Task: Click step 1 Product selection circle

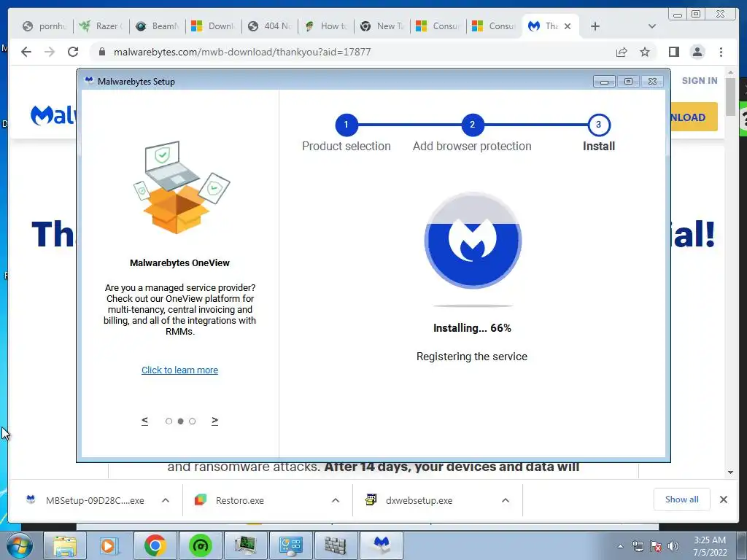Action: click(x=347, y=125)
